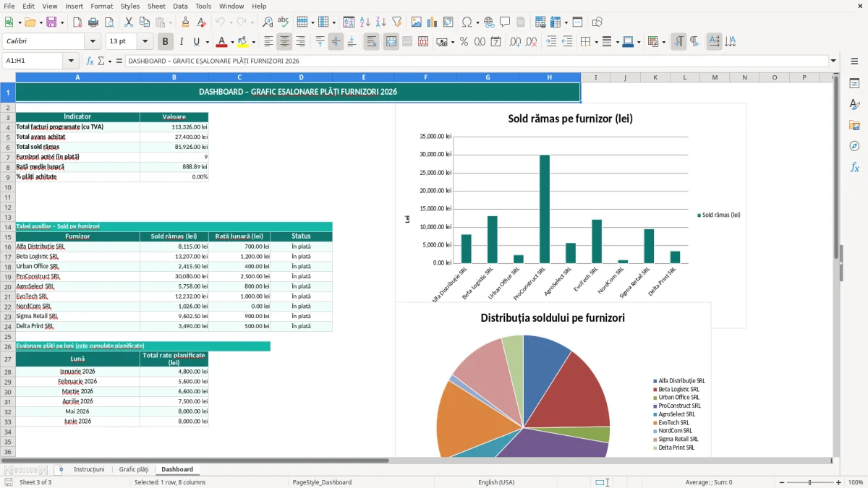Open the Function Wizard fx icon
Screen dimensions: 868x488
pos(90,61)
